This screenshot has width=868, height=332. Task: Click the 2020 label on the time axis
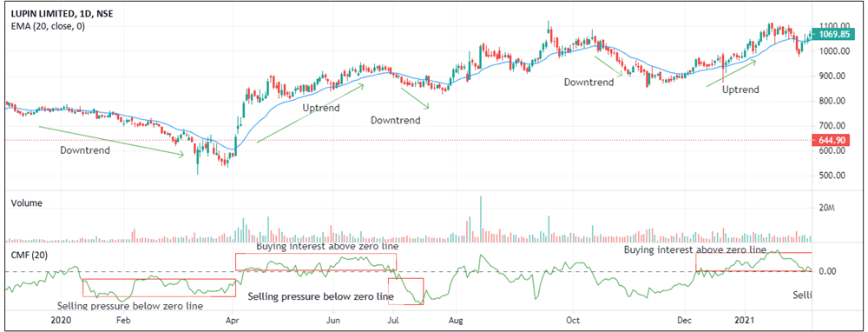coord(61,320)
